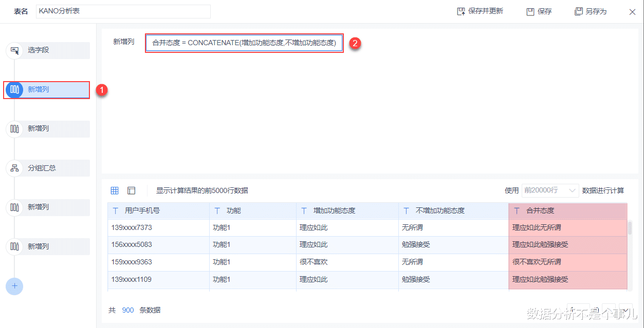Select the 选字段 field selection step icon
Screen dimensions: 644x328
14,50
